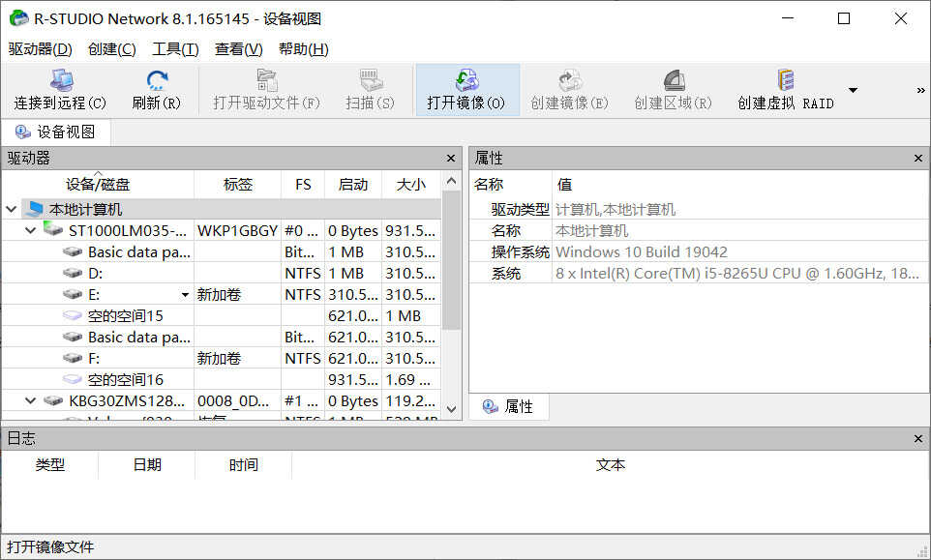The width and height of the screenshot is (931, 560).
Task: Click first Basic data partition icon, 1 MB start
Action: pos(73,252)
